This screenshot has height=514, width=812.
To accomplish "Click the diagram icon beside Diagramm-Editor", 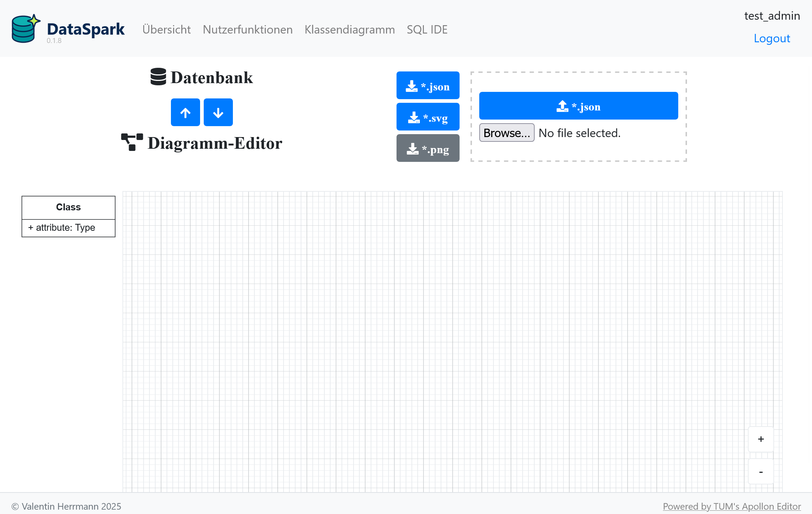I will (132, 142).
